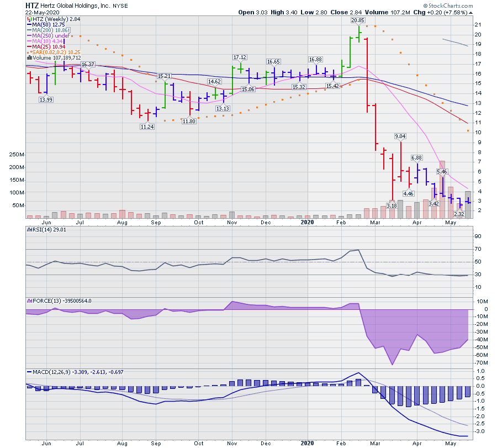Click the HTZ ticker symbol title
This screenshot has width=497, height=448.
point(33,6)
